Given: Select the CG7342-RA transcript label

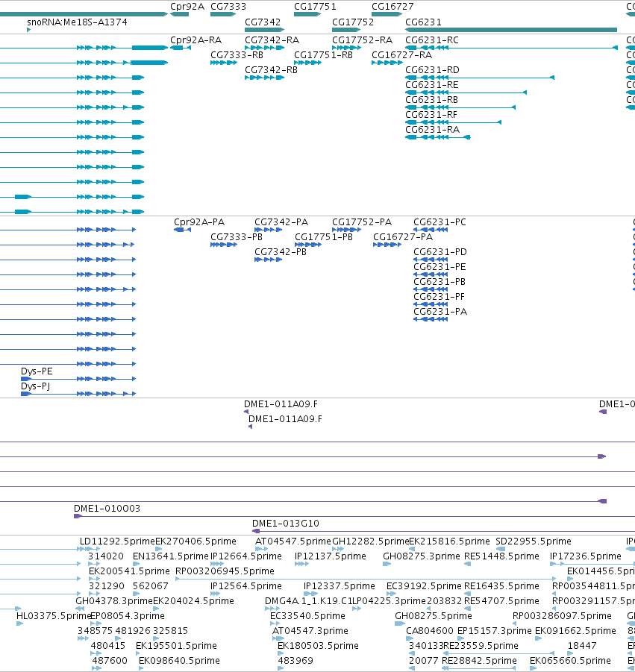Looking at the screenshot, I should pyautogui.click(x=272, y=40).
